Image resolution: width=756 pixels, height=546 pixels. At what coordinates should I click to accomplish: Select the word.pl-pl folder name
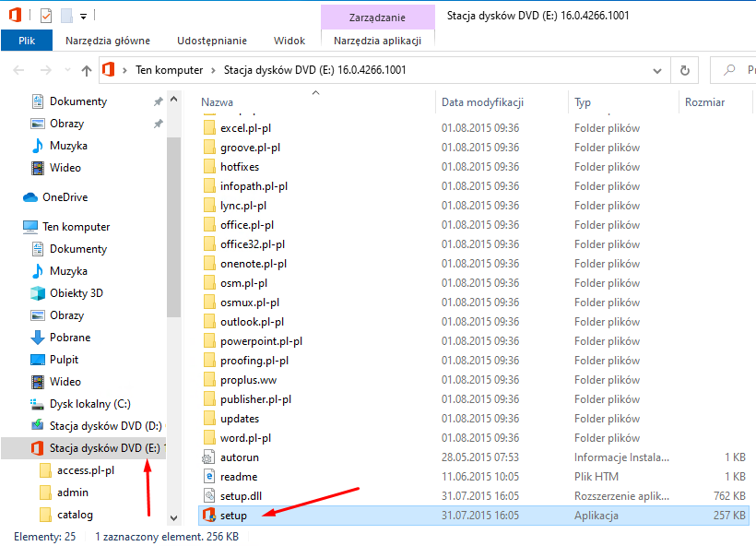click(245, 438)
